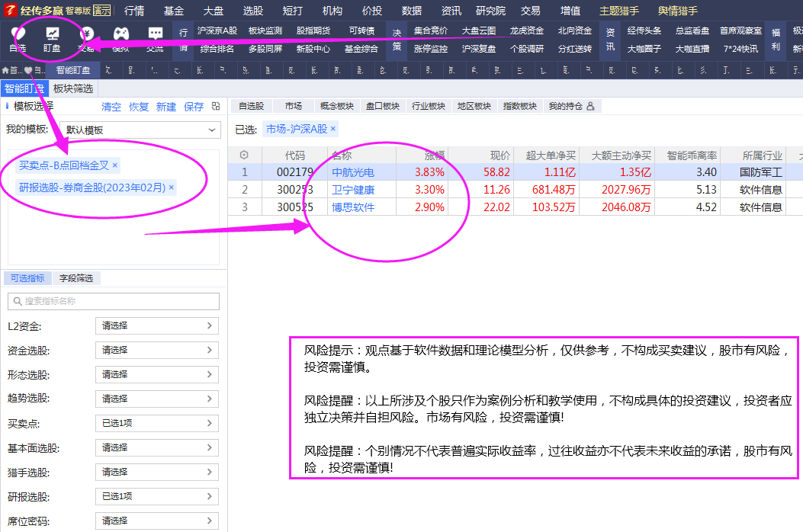
Task: Select the 可选指标 tab
Action: click(27, 278)
